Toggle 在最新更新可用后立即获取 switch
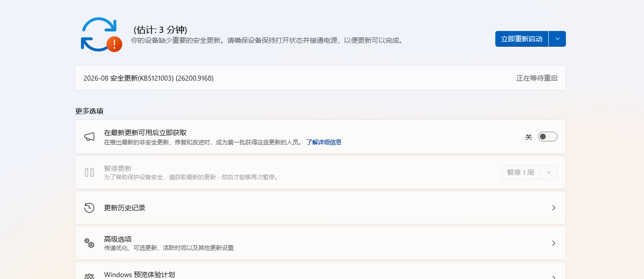This screenshot has height=279, width=644. (548, 137)
